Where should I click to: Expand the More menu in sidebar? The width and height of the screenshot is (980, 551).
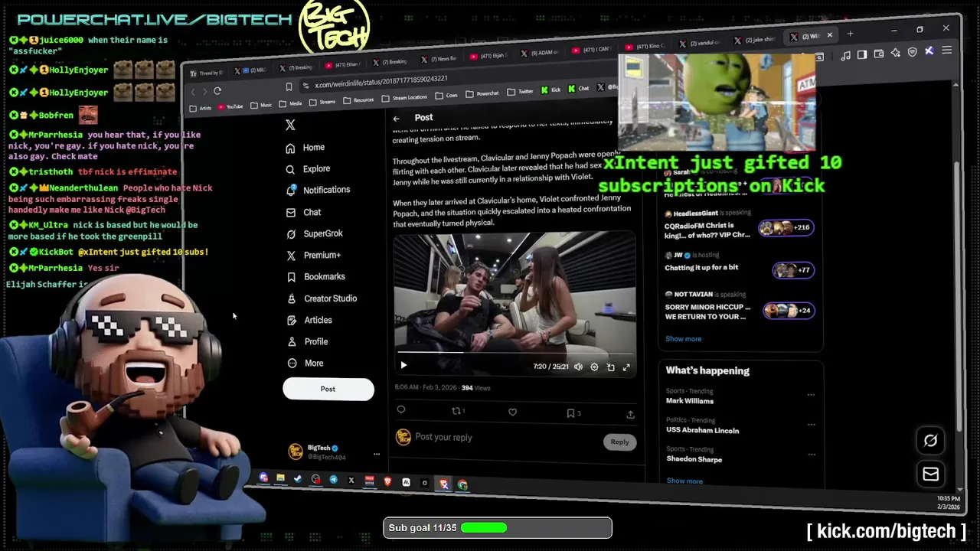(305, 364)
